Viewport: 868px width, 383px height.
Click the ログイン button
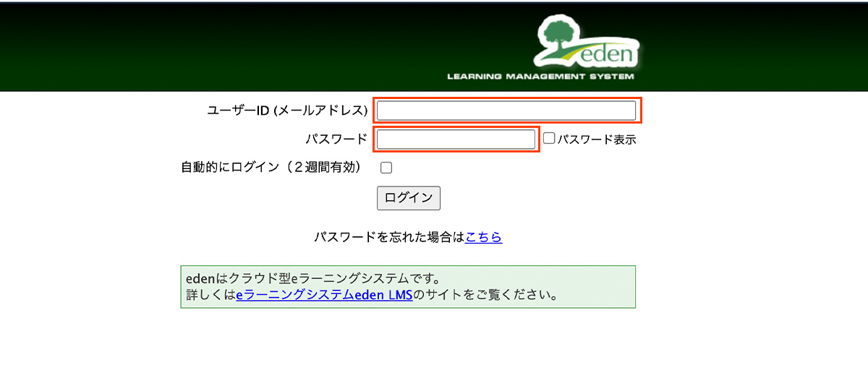tap(409, 197)
